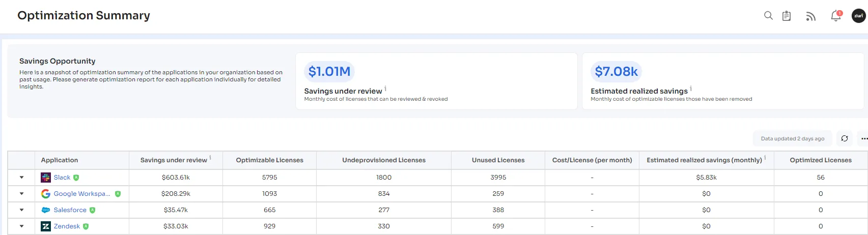Click the Savings Opportunity heading
The height and width of the screenshot is (235, 868).
tap(58, 61)
